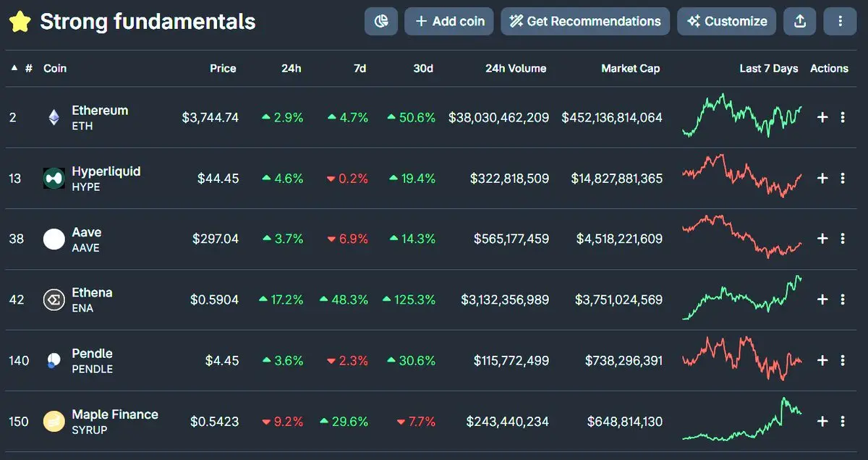
Task: Click Ethereum market cap $452,136,814,064
Action: 612,117
